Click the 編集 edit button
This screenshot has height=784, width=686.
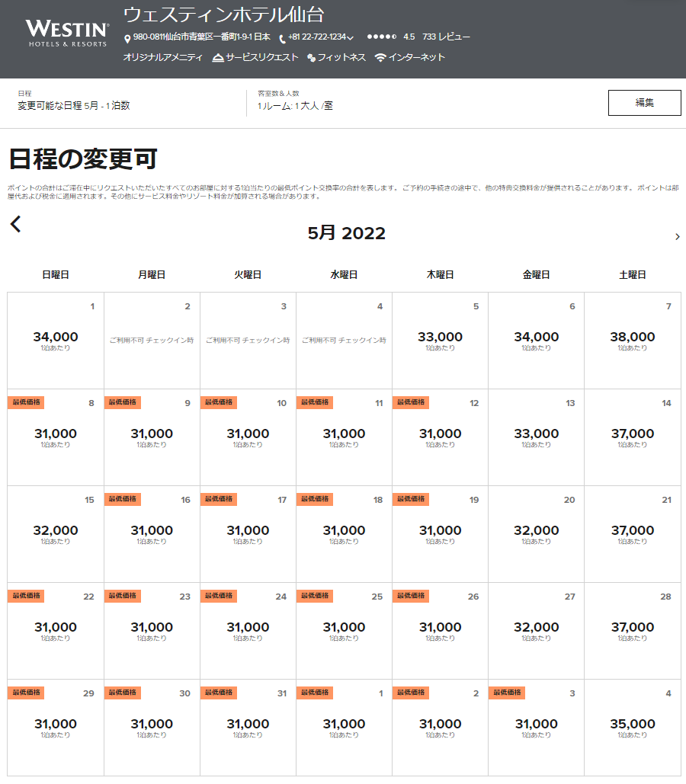click(644, 102)
